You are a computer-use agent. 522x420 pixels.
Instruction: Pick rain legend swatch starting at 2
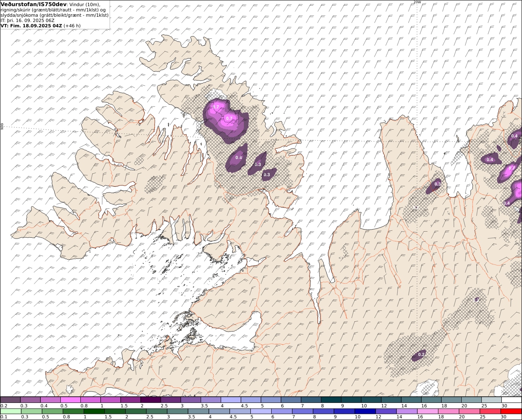tap(135, 411)
